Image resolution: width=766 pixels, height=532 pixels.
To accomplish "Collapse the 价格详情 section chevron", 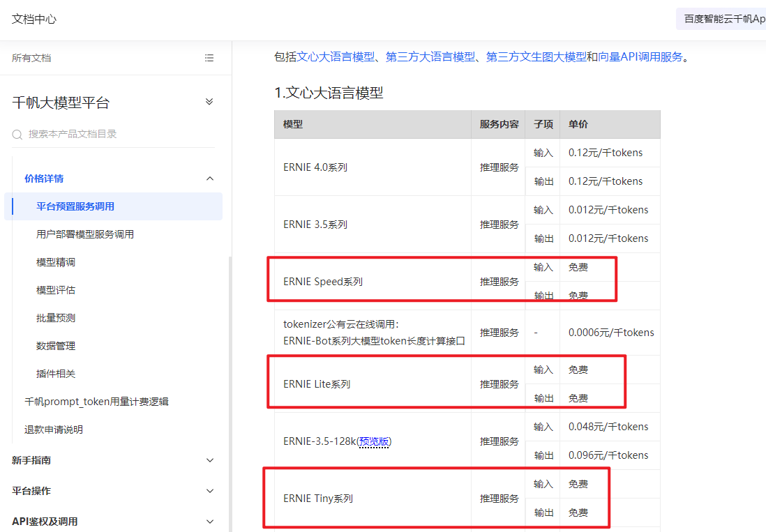I will 210,178.
